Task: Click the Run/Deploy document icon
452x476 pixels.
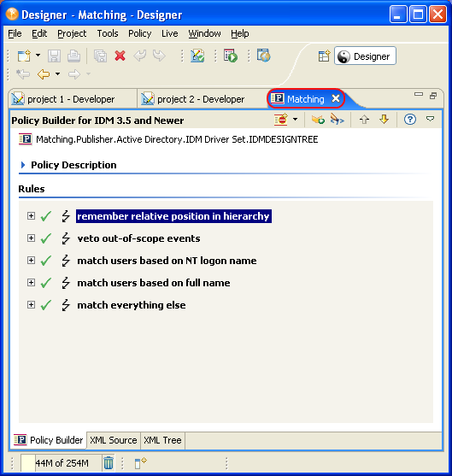Action: pyautogui.click(x=231, y=56)
